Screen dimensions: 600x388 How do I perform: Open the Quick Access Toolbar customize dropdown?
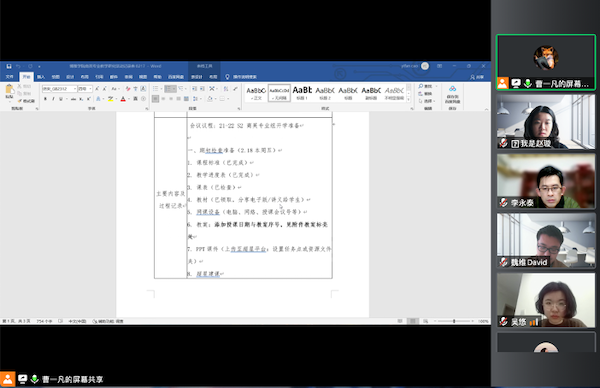point(39,67)
